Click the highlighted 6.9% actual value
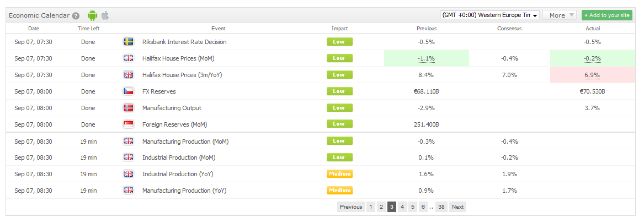Image resolution: width=644 pixels, height=223 pixels. coord(592,75)
